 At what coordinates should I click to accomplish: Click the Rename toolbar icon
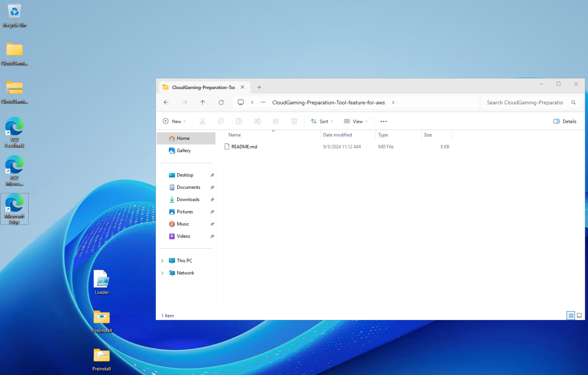257,121
